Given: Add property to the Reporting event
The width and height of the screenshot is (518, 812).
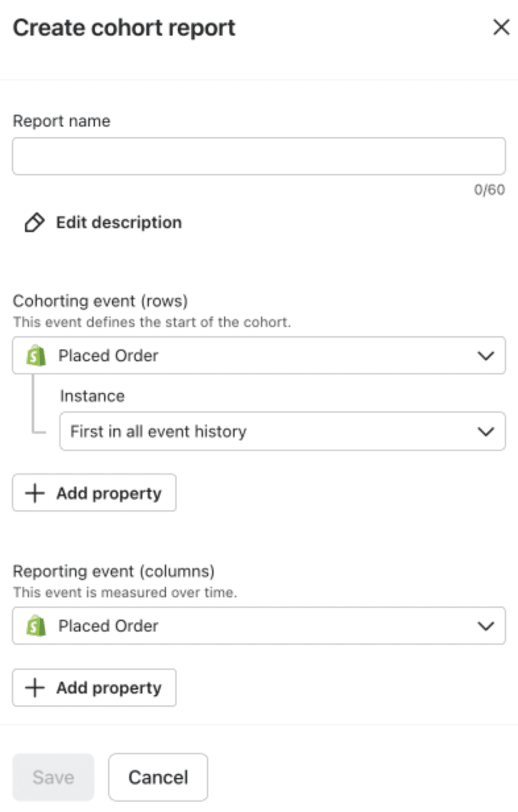Looking at the screenshot, I should (x=94, y=688).
